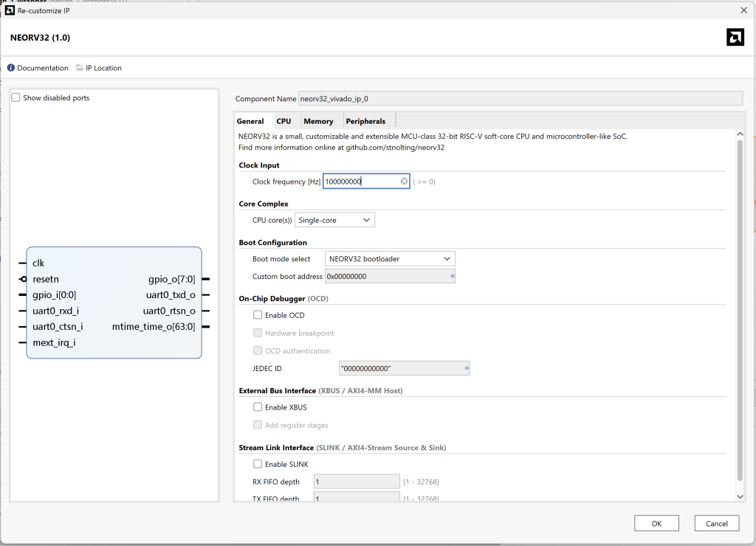The width and height of the screenshot is (756, 546).
Task: Click the Clock Input section heading
Action: pyautogui.click(x=259, y=165)
